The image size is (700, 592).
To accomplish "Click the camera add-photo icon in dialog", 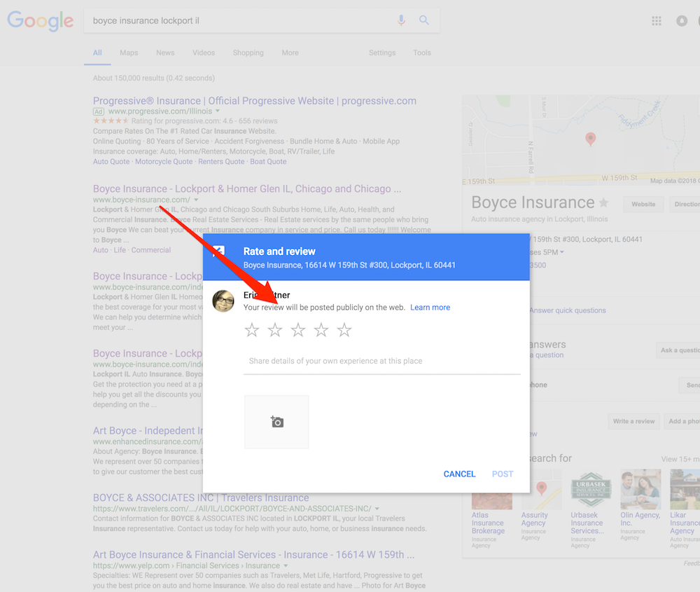I will 276,422.
